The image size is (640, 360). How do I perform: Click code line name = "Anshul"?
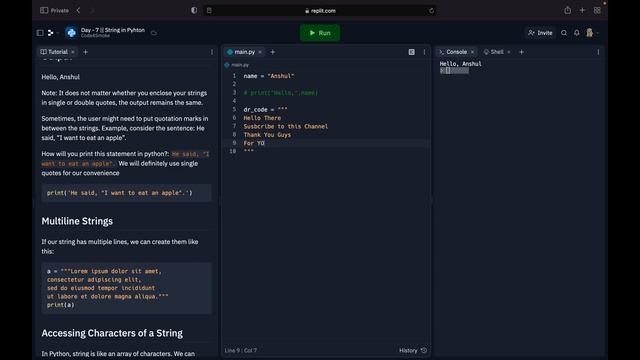pyautogui.click(x=269, y=76)
